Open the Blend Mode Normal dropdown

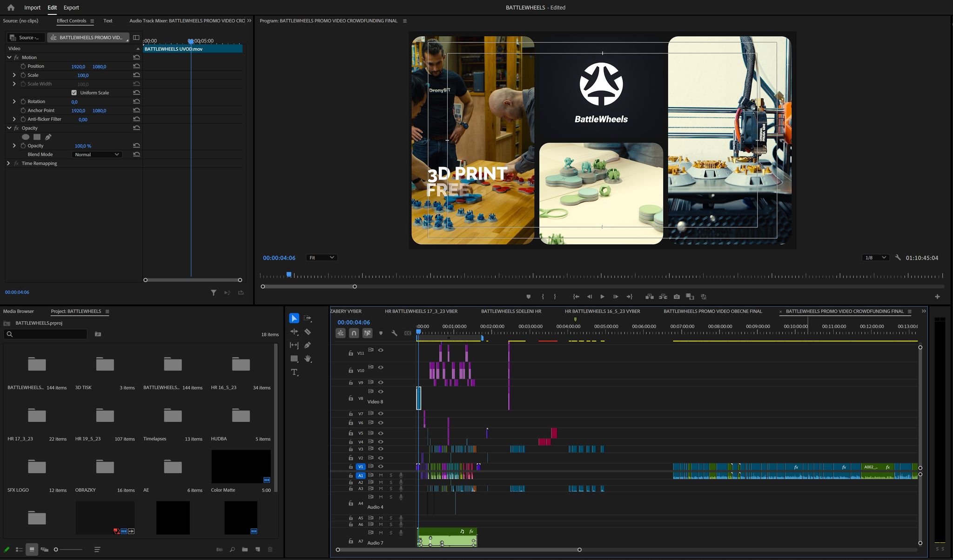(97, 154)
